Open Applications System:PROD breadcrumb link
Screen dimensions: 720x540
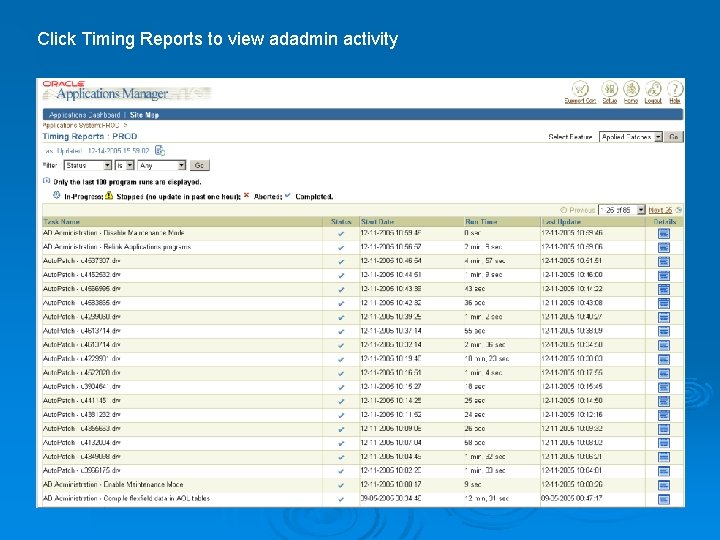tap(81, 125)
